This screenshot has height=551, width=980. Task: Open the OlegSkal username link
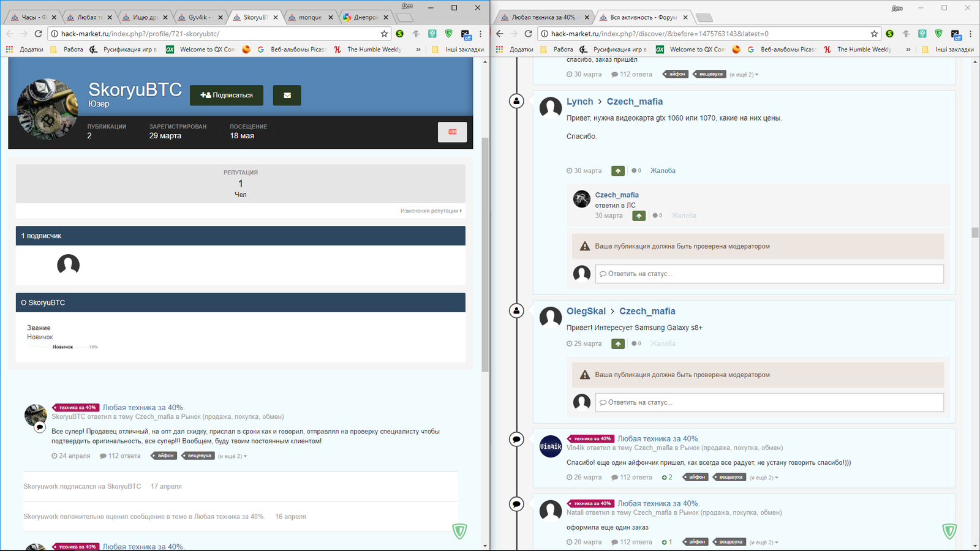click(586, 311)
